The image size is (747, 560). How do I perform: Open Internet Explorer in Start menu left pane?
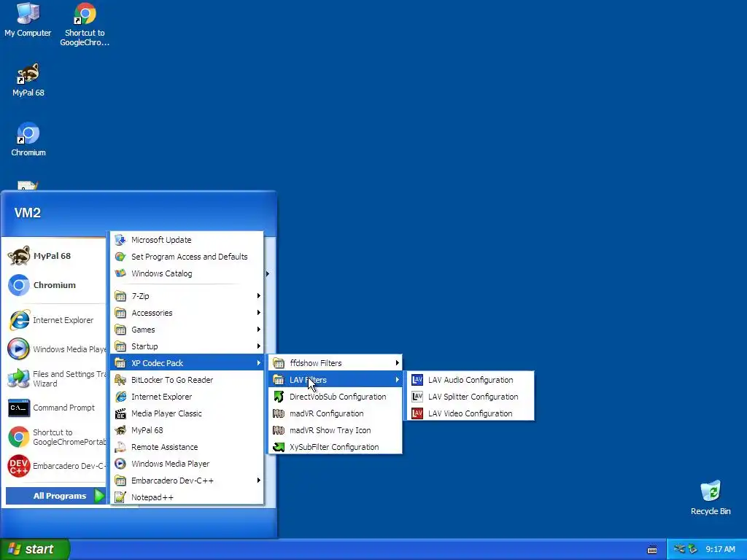(x=55, y=321)
